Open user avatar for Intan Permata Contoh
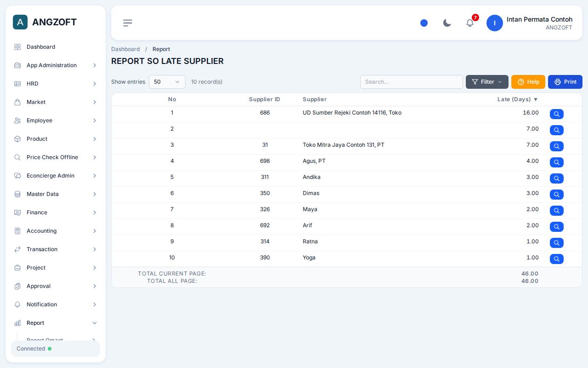Image resolution: width=588 pixels, height=368 pixels. (x=495, y=23)
